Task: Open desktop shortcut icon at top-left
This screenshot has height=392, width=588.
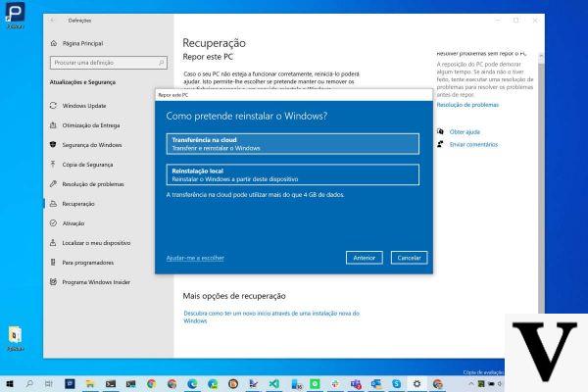Action: click(15, 15)
